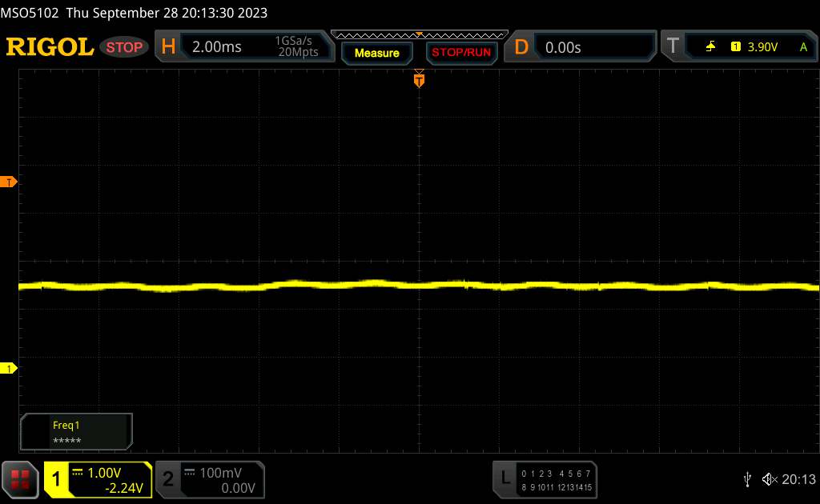This screenshot has width=820, height=504.
Task: Click the RIGOL logo
Action: tap(50, 47)
